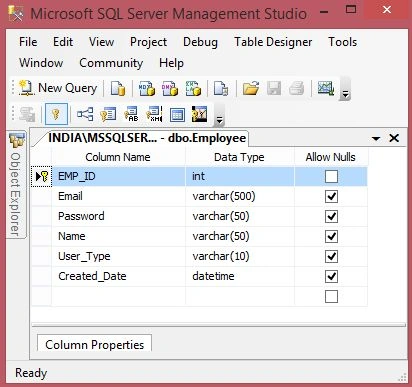Open the Tools menu
This screenshot has width=412, height=387.
[x=342, y=42]
